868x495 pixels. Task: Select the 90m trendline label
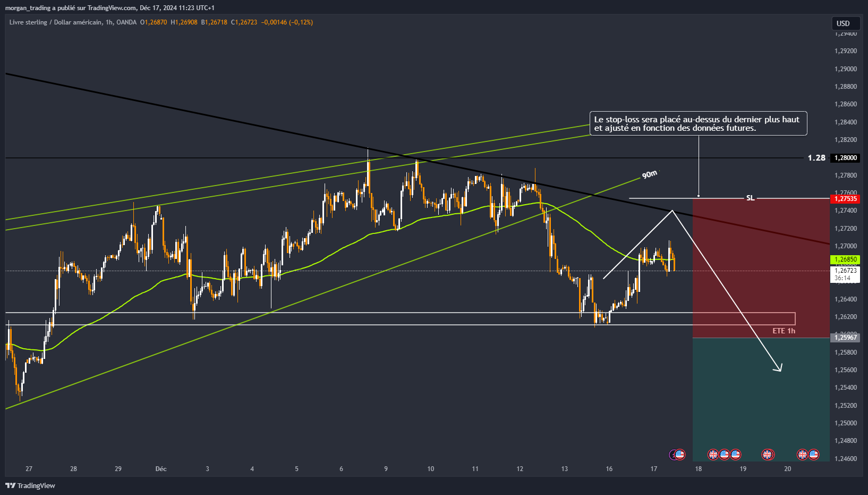click(650, 174)
